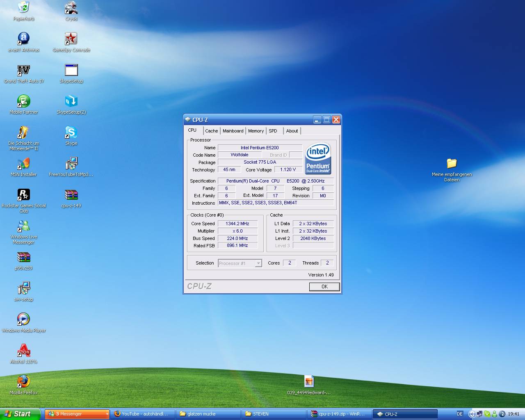Switch to the Cache tab
The image size is (525, 420).
[x=212, y=131]
